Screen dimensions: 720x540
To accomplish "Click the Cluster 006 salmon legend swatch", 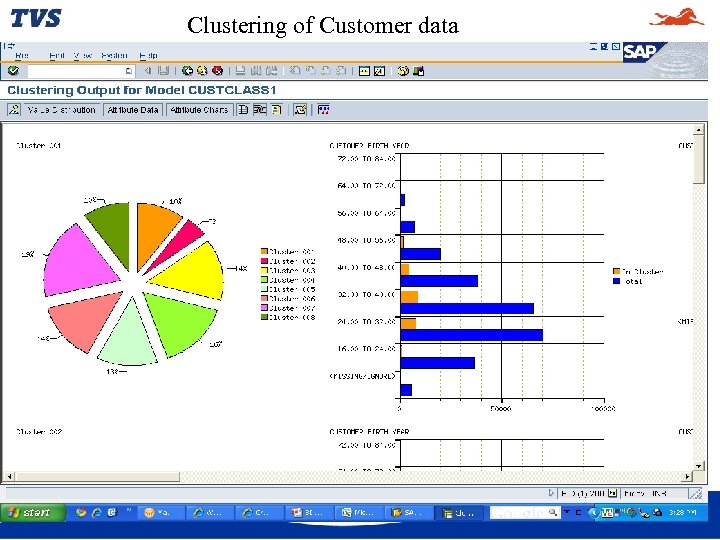I will click(264, 298).
